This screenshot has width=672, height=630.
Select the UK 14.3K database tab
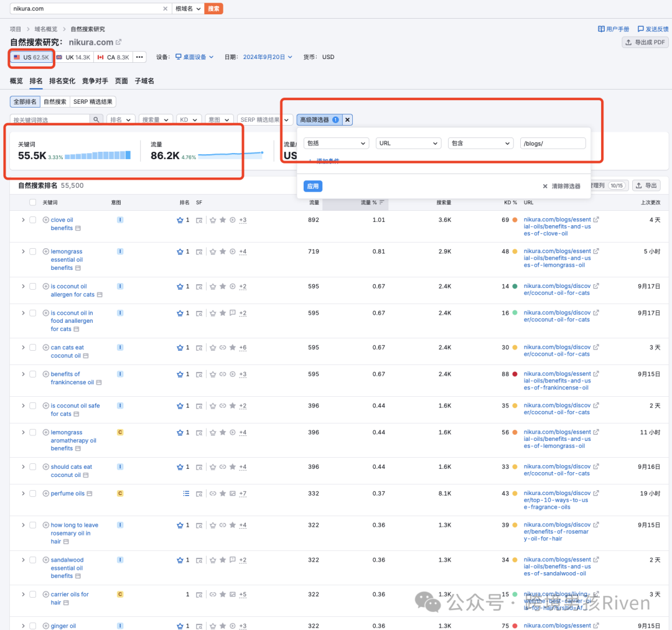pos(73,57)
